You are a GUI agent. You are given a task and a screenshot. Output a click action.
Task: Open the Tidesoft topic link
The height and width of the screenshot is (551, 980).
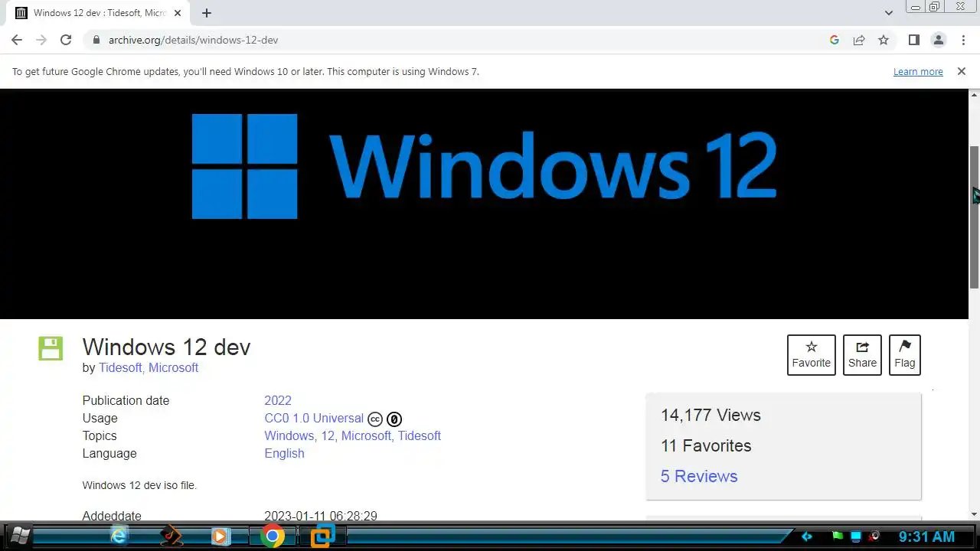tap(420, 435)
